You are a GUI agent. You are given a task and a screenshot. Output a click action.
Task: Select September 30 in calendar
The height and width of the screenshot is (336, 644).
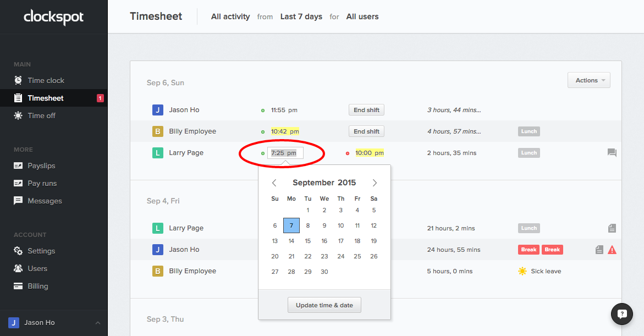pos(324,272)
